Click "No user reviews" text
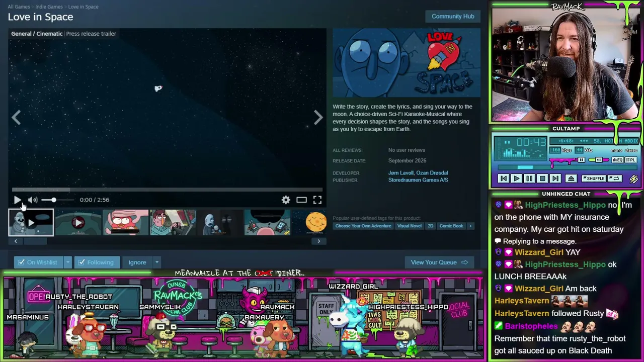This screenshot has height=362, width=644. [407, 150]
